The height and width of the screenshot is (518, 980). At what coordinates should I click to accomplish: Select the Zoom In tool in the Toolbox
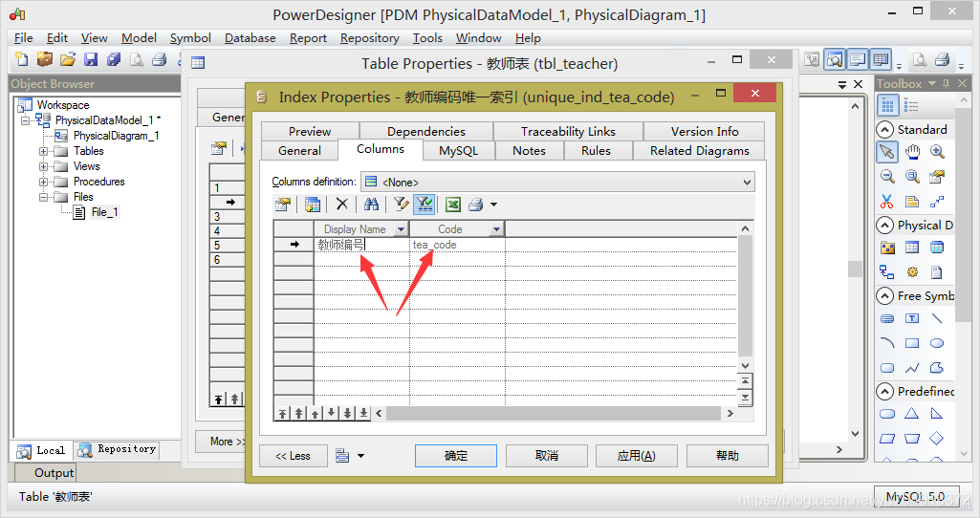pyautogui.click(x=937, y=151)
